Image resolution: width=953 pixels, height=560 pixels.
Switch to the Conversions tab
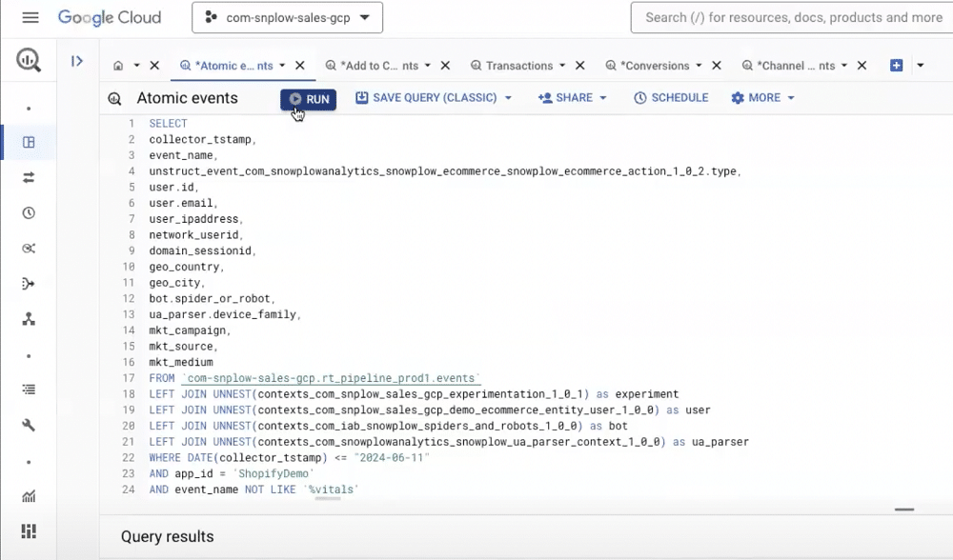tap(648, 66)
